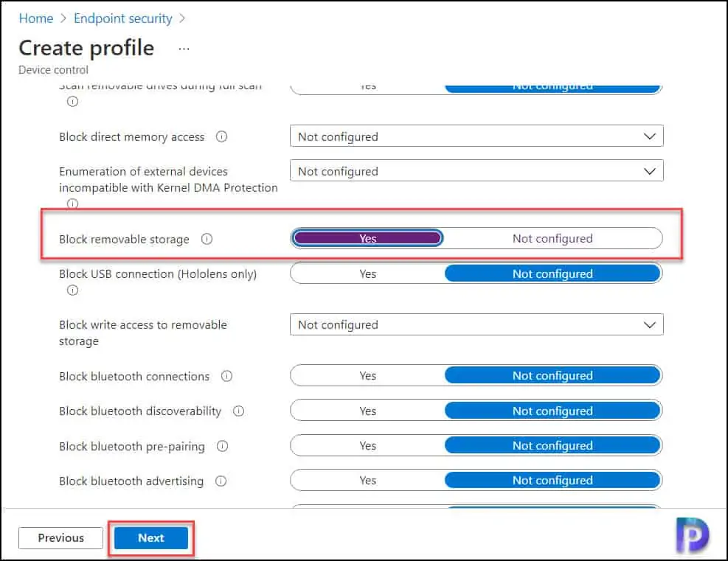Open info icon for Block bluetooth pre-pairing
728x561 pixels.
point(223,447)
